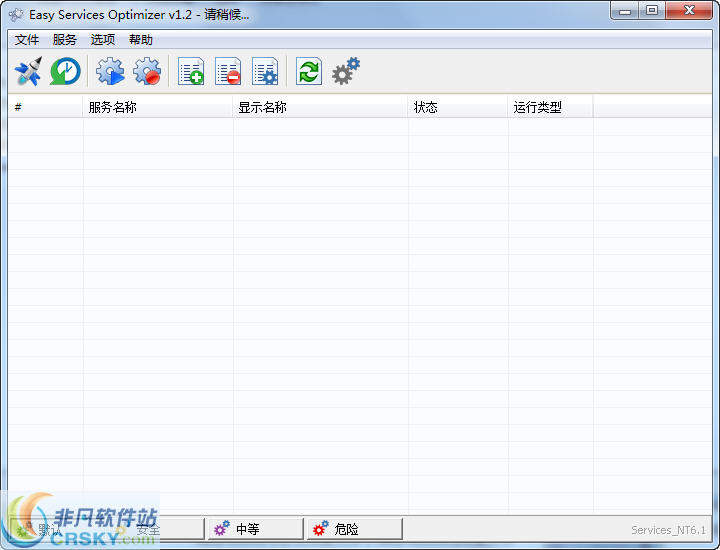Sort by the # column header

[45, 107]
